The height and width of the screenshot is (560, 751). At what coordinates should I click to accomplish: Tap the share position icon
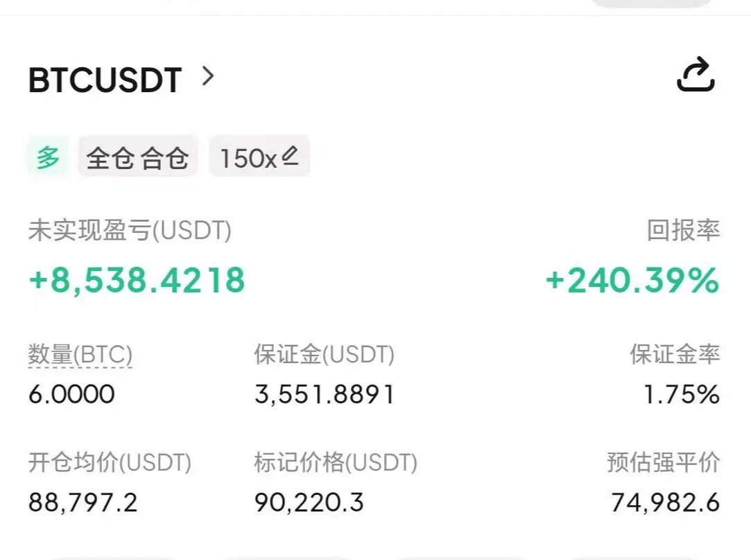(x=696, y=76)
